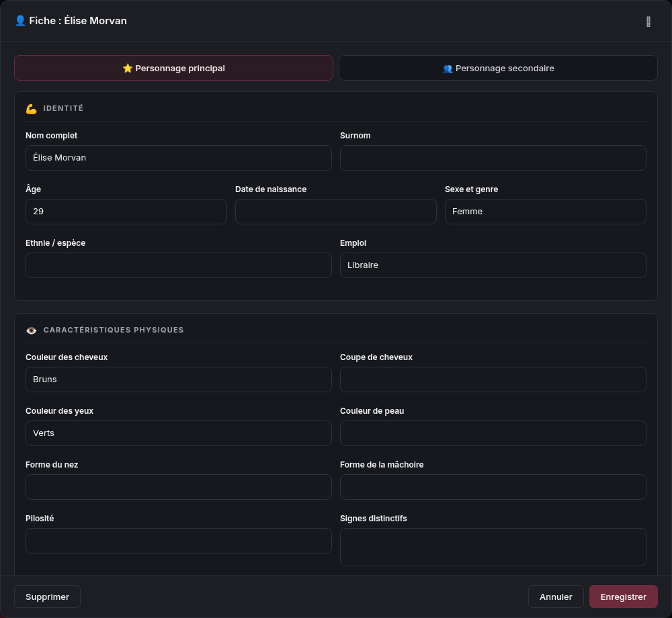The image size is (672, 618).
Task: Focus the Forme de la mâchoire input
Action: coord(493,487)
